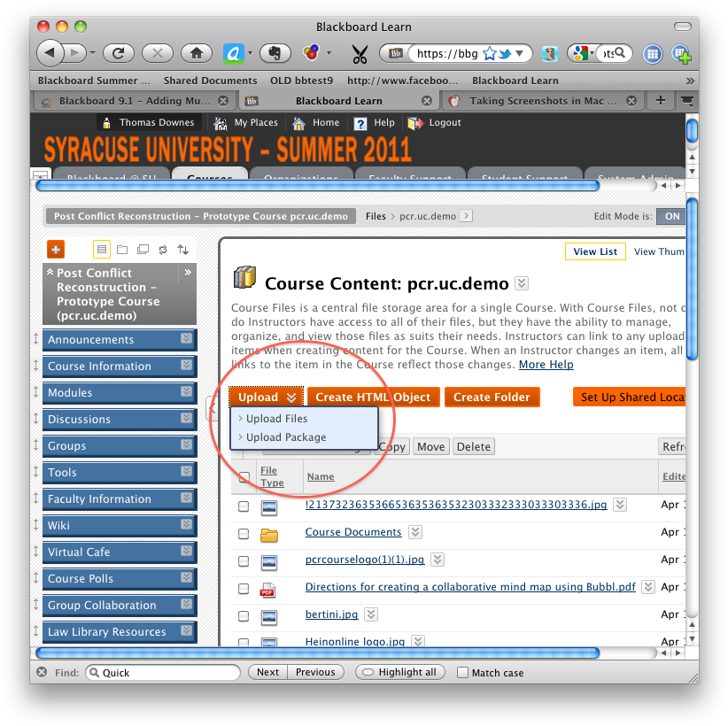Select list view icon in course menu
This screenshot has width=728, height=726.
(102, 250)
